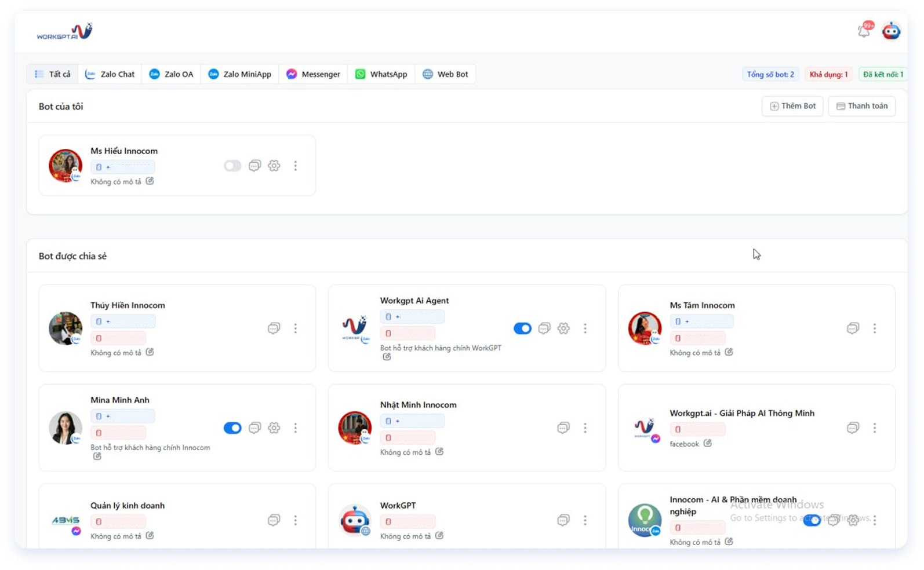
Task: Open chat icon for Nhật Minh Innocom
Action: click(x=563, y=428)
